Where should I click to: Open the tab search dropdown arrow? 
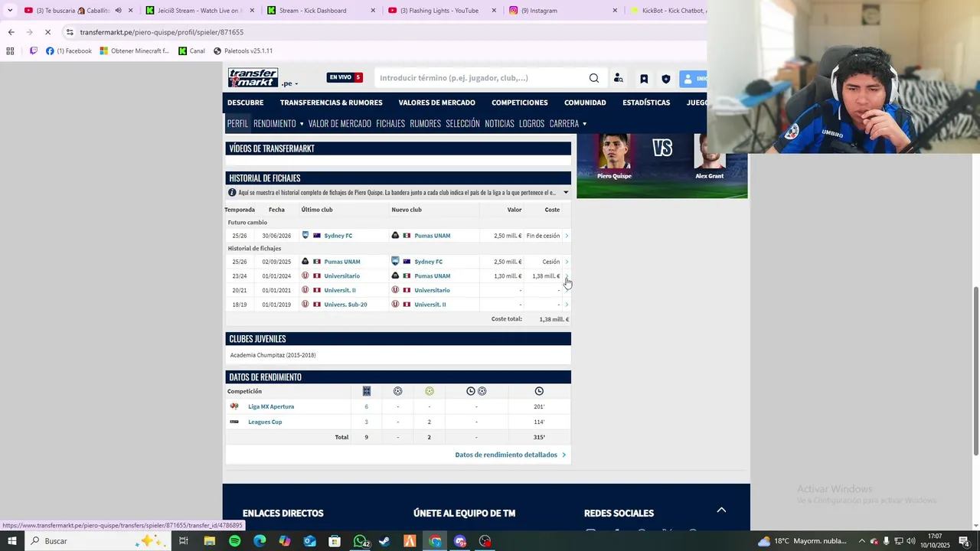(9, 11)
